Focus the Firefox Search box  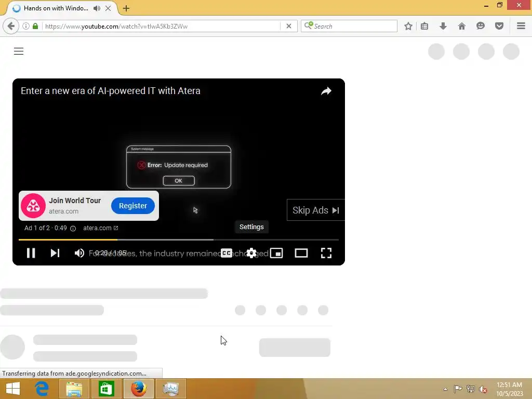click(349, 26)
